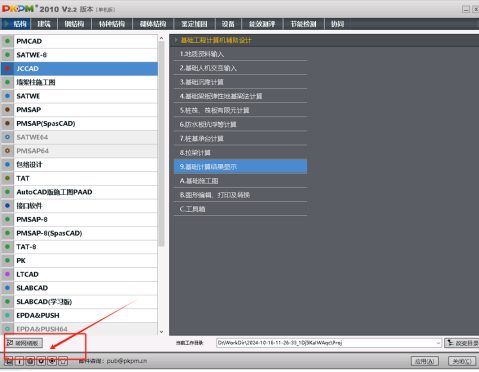Open B.图形编辑、打印及转换
The image size is (479, 372).
tap(240, 195)
